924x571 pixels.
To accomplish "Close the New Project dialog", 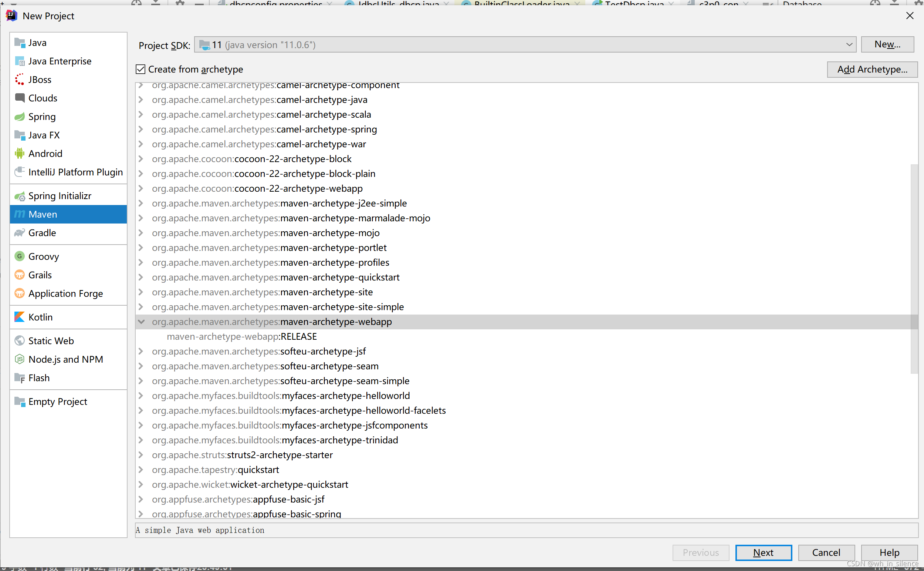I will click(909, 16).
